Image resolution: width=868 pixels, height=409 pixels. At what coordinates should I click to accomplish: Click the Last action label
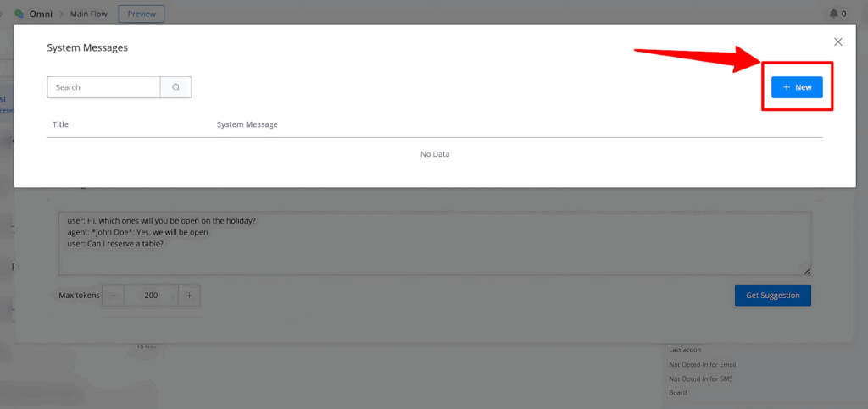[x=685, y=350]
